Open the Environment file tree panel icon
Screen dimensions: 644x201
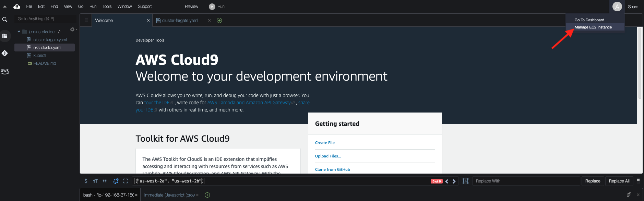tap(5, 36)
